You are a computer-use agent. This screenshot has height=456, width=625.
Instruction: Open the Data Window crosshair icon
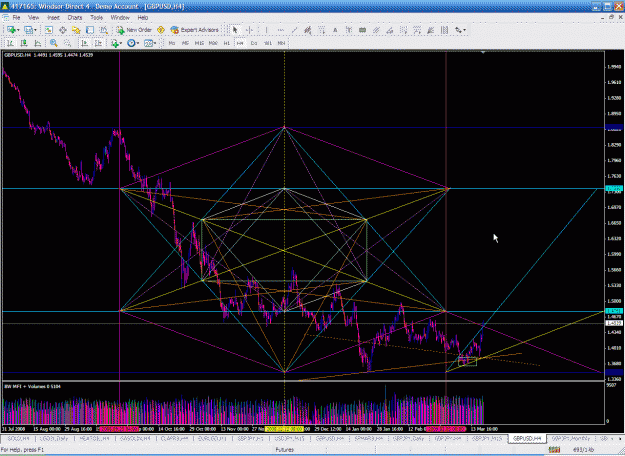pyautogui.click(x=63, y=30)
